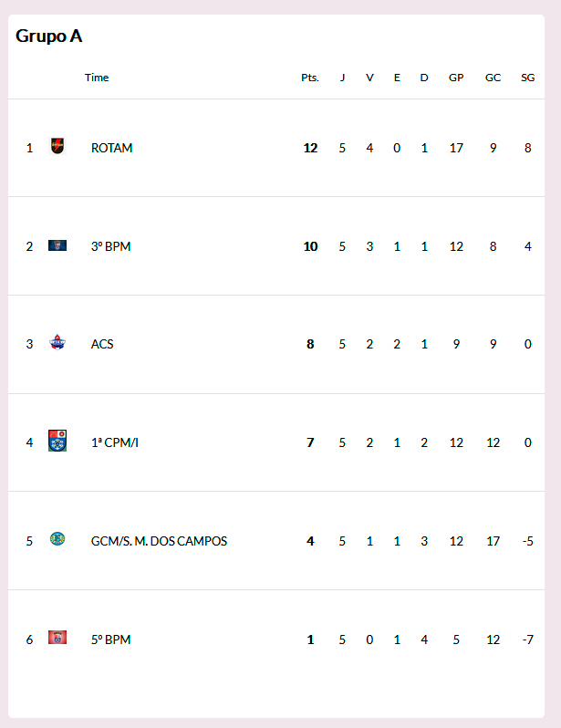Click the ROTAM team crest icon
Screen dimensions: 561x728
(57, 146)
